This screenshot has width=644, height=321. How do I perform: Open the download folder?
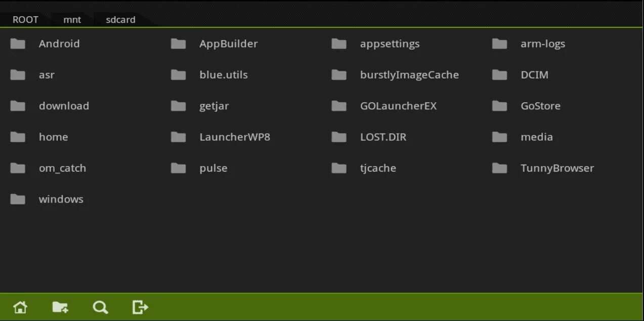pos(64,106)
